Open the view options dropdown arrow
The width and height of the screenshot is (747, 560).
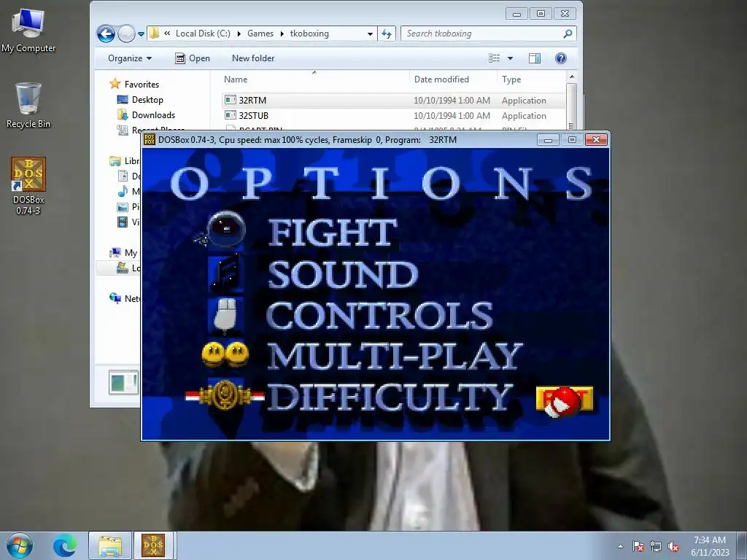tap(510, 58)
